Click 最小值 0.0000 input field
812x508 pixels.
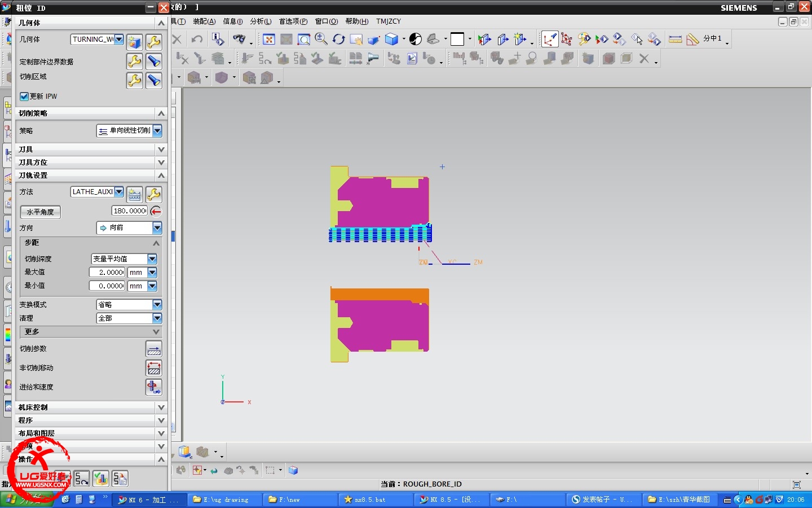pos(107,286)
